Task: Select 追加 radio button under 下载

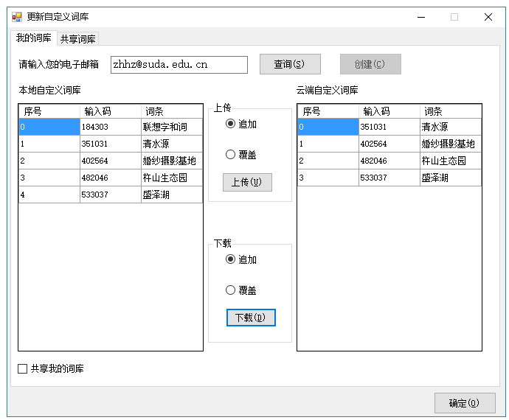Action: click(x=231, y=259)
